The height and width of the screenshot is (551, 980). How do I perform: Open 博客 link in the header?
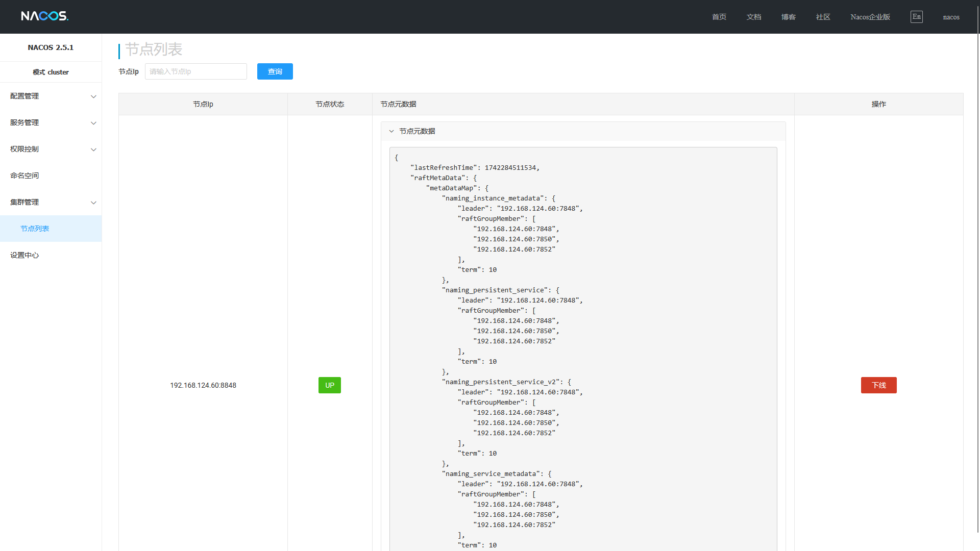point(788,17)
